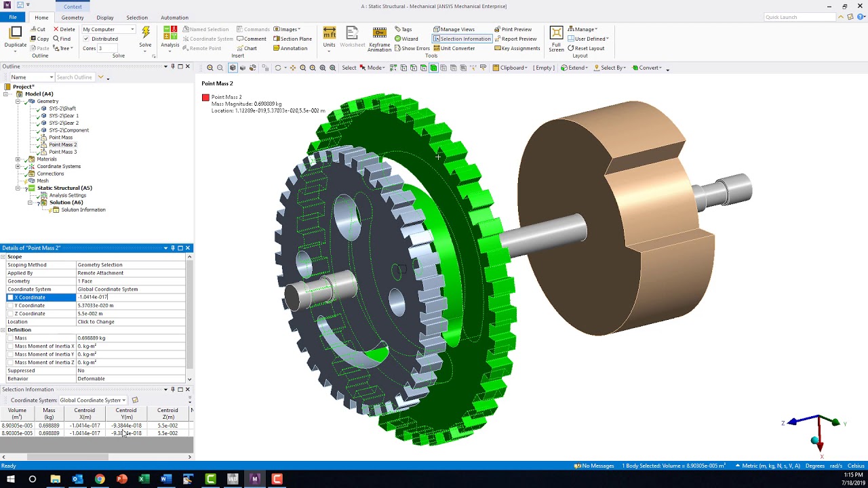This screenshot has height=488, width=868.
Task: Open the Wizard tool
Action: pos(406,39)
